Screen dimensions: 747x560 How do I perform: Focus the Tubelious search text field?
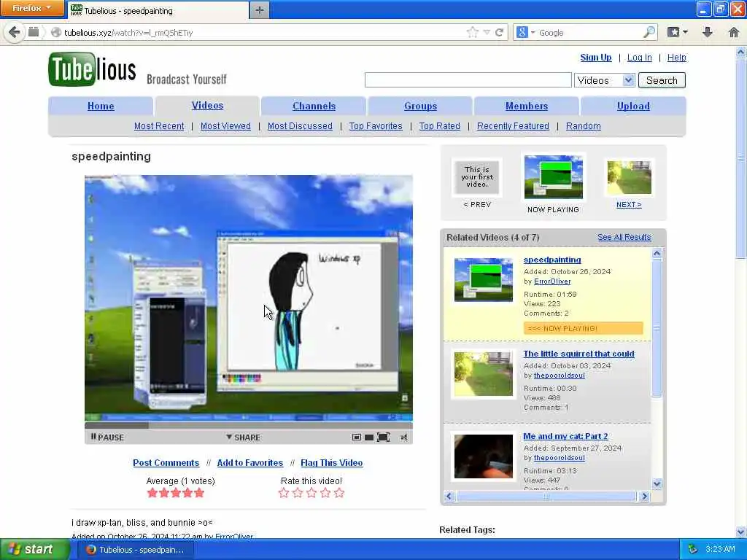(x=468, y=80)
